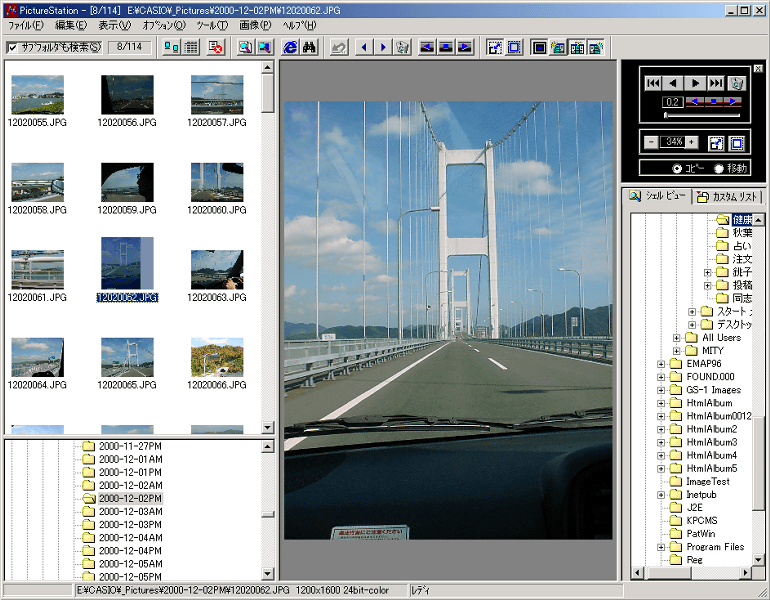Open the ヘルプ(H) menu
The image size is (770, 600).
click(299, 25)
